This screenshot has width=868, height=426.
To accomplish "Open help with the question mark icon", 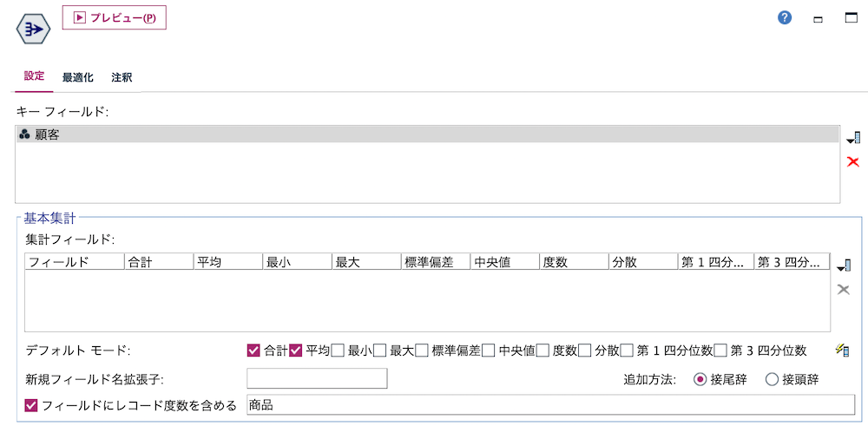I will [785, 17].
